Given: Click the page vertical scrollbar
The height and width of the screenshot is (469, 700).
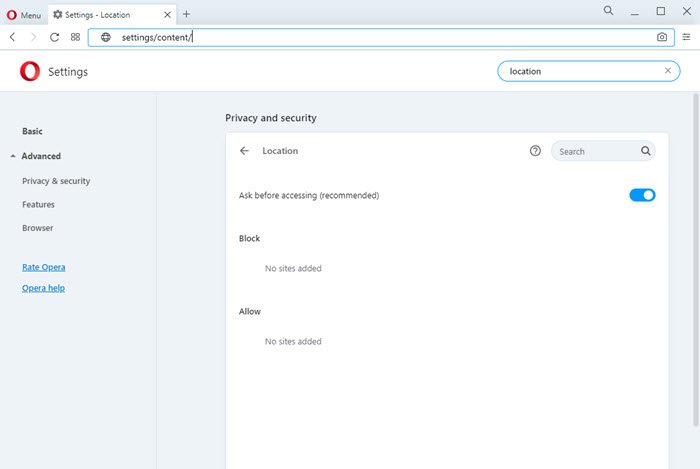Looking at the screenshot, I should pyautogui.click(x=696, y=260).
